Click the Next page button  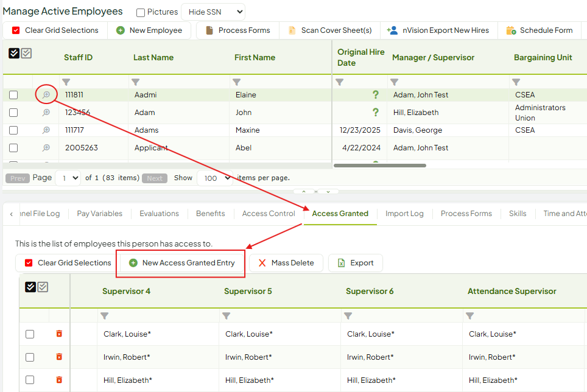click(x=155, y=178)
